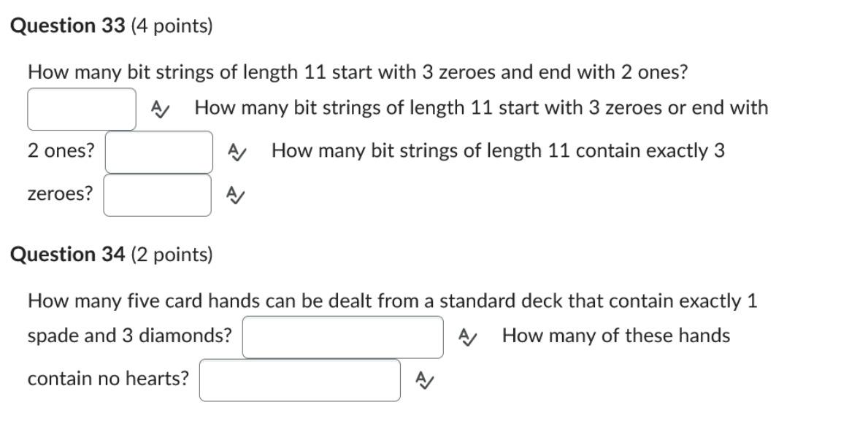Select the answer box after 'contain no hearts?'
The height and width of the screenshot is (421, 868).
[x=301, y=379]
